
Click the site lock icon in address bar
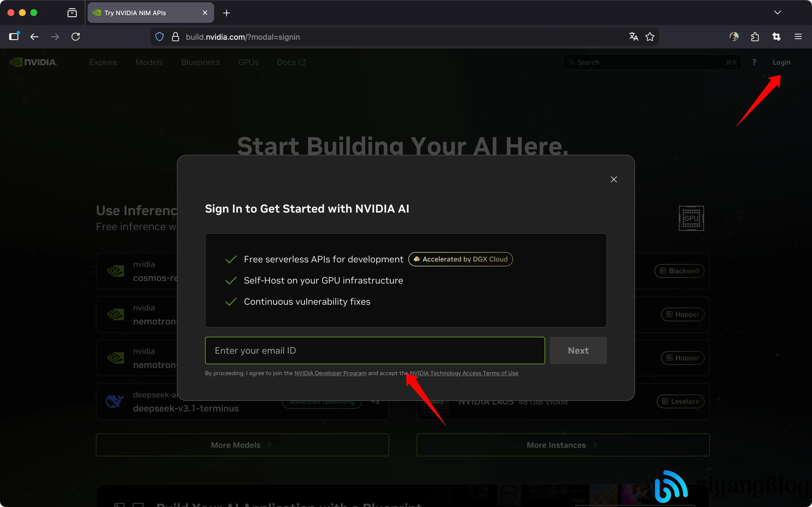175,37
